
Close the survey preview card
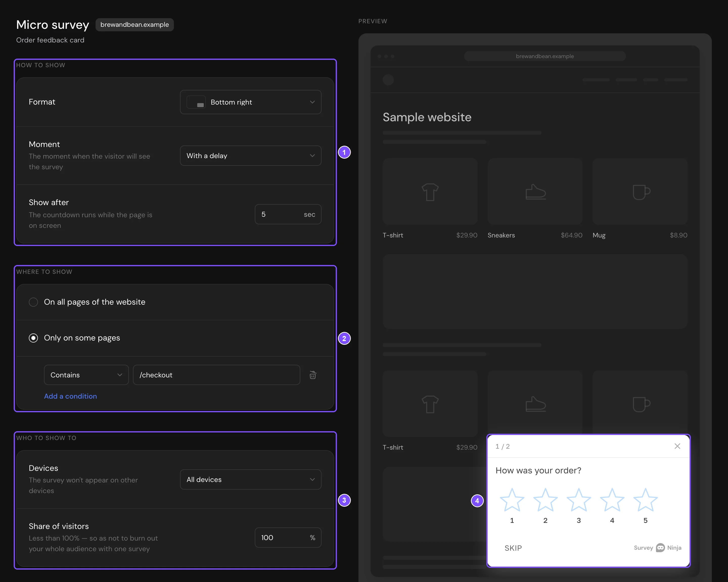[677, 446]
